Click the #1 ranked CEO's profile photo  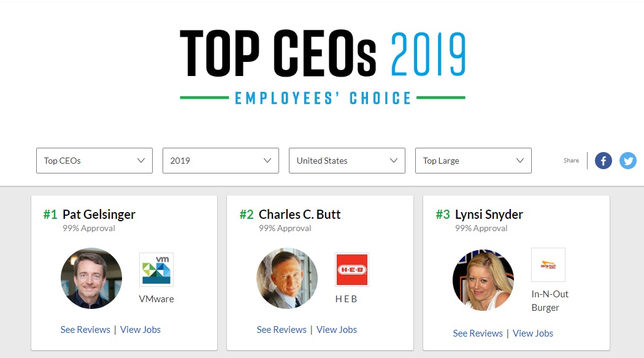pos(91,278)
